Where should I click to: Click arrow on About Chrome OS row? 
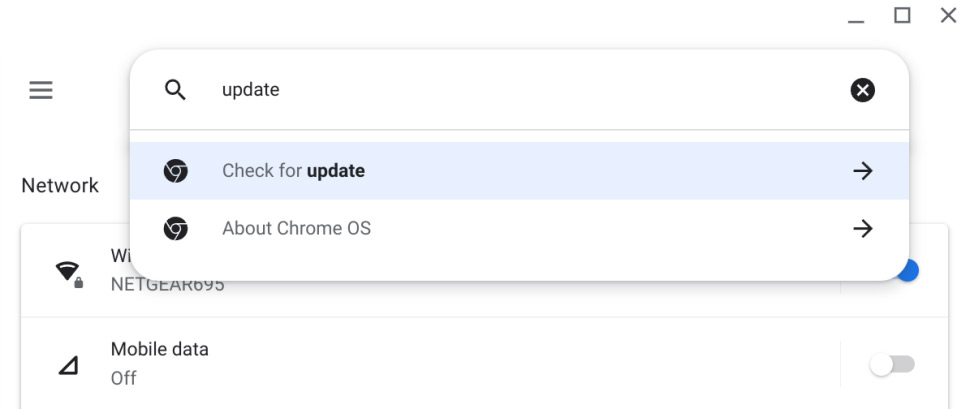(x=862, y=229)
